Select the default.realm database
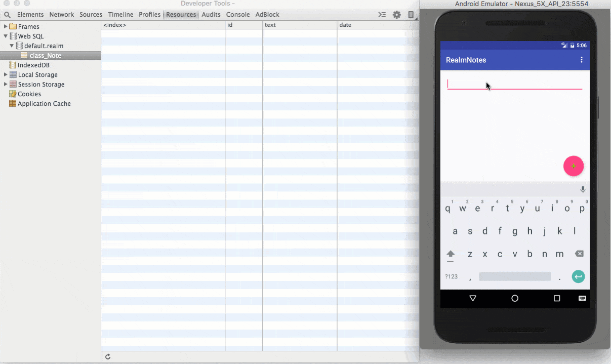 click(40, 46)
